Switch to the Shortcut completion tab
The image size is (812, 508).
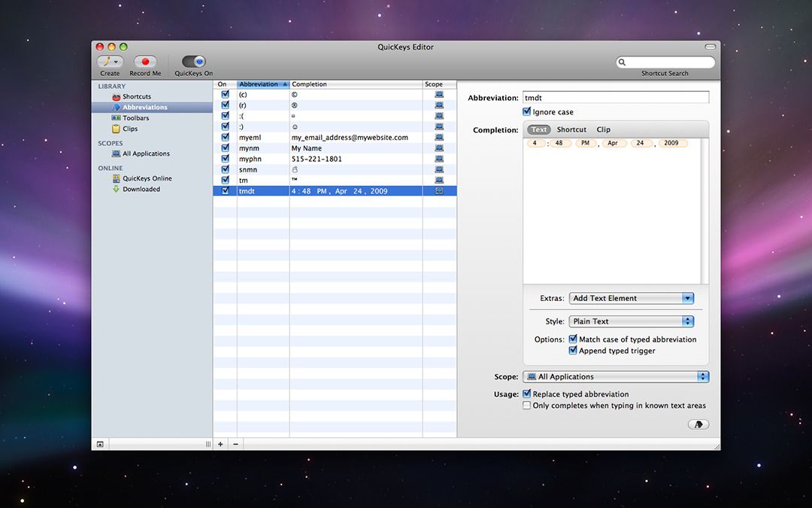pos(571,129)
